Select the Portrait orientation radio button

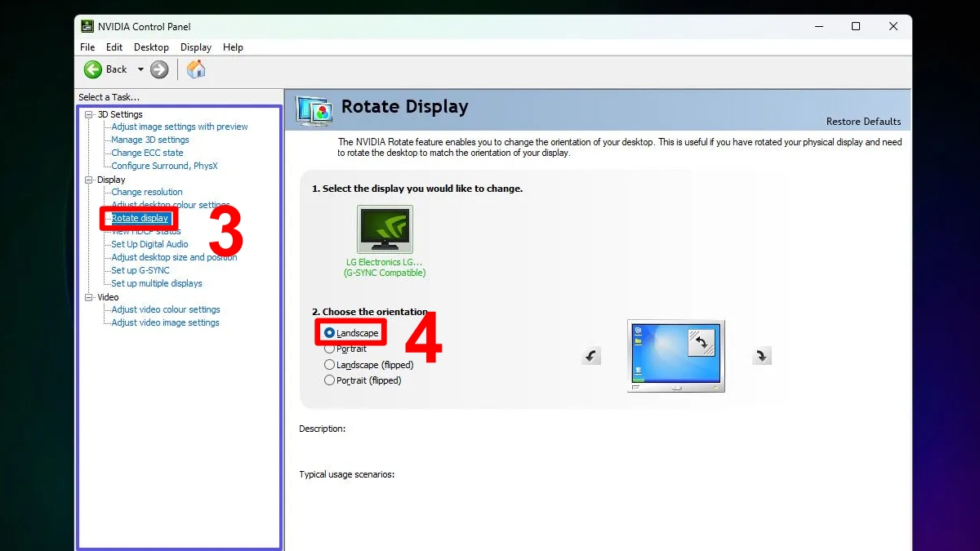coord(330,349)
